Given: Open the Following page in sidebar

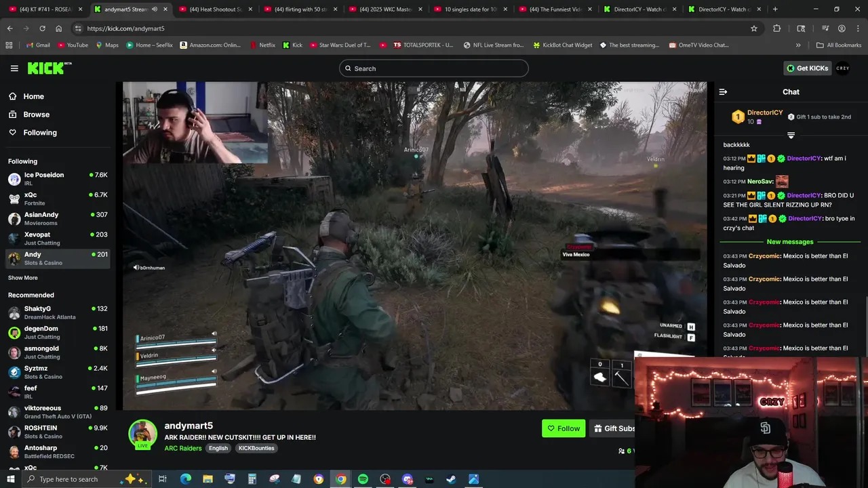Looking at the screenshot, I should tap(40, 133).
